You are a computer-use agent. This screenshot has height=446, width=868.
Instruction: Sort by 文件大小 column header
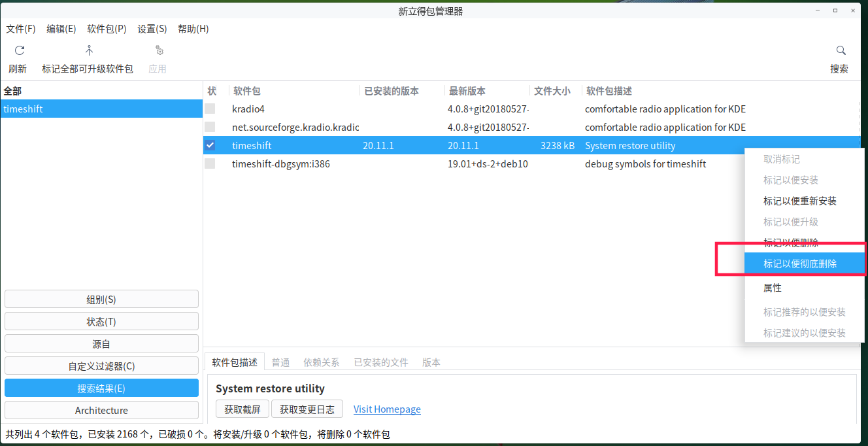tap(556, 91)
